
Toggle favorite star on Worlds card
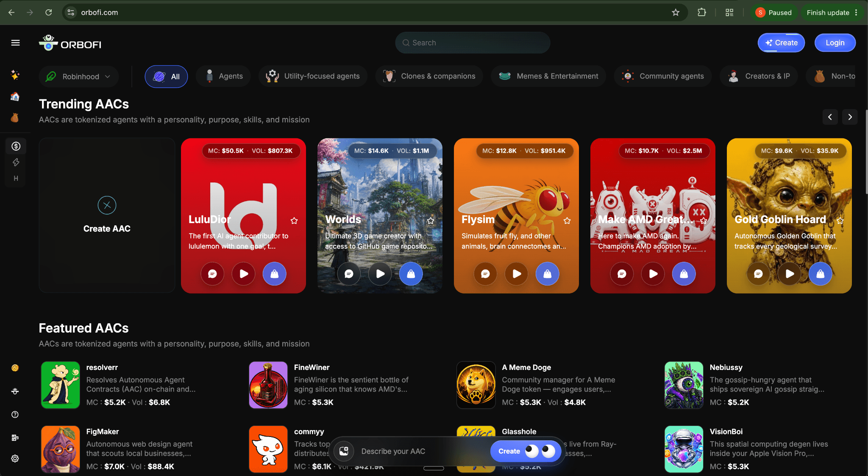pos(431,221)
